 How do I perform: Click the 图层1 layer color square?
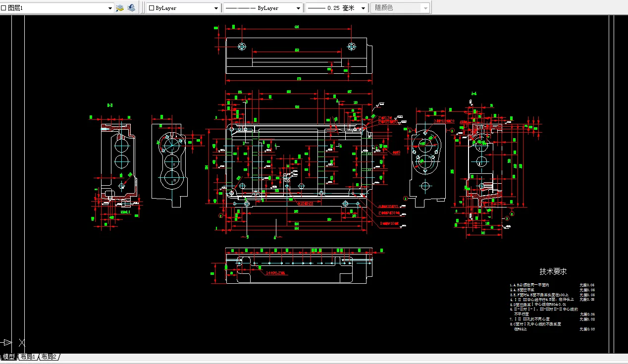tap(3, 8)
